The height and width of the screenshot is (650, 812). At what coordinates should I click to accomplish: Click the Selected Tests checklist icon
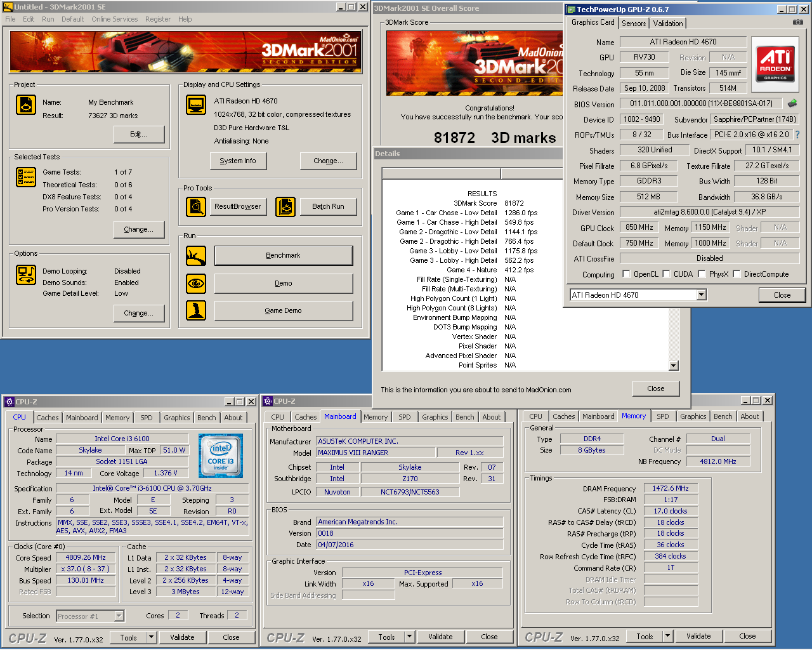click(26, 177)
